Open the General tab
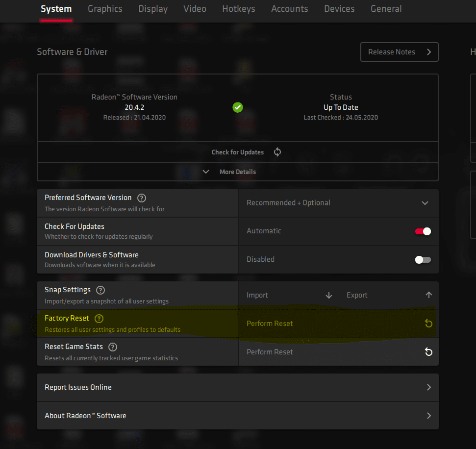Image resolution: width=476 pixels, height=449 pixels. coord(386,9)
